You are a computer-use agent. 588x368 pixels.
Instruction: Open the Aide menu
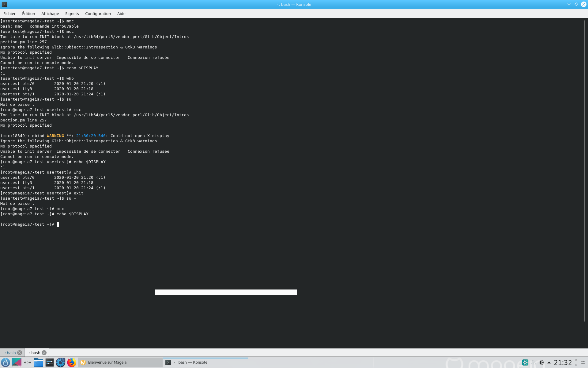click(121, 13)
